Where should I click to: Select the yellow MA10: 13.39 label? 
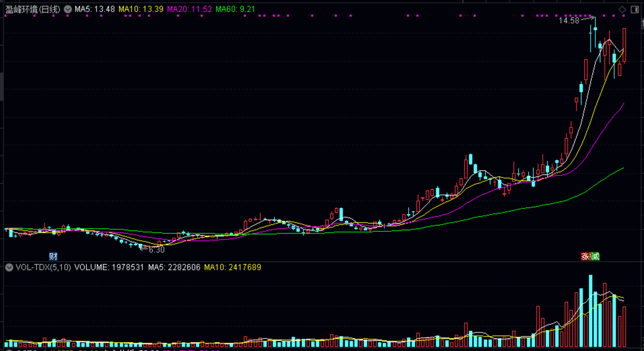tap(141, 9)
